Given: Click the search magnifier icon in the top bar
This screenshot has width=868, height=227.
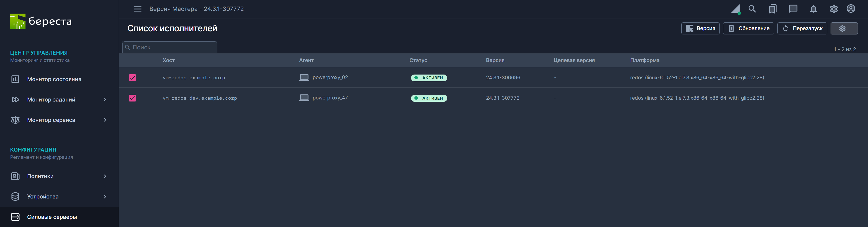Looking at the screenshot, I should coord(752,9).
